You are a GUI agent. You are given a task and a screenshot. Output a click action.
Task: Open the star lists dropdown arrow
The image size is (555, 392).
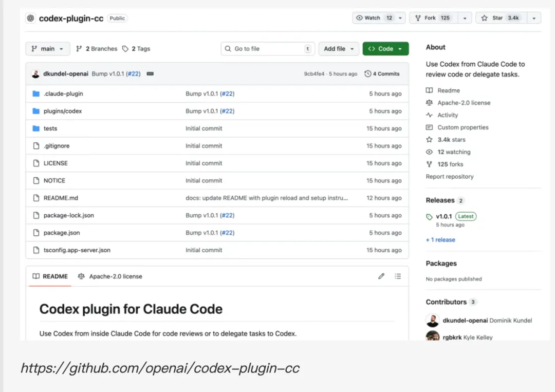coord(534,18)
